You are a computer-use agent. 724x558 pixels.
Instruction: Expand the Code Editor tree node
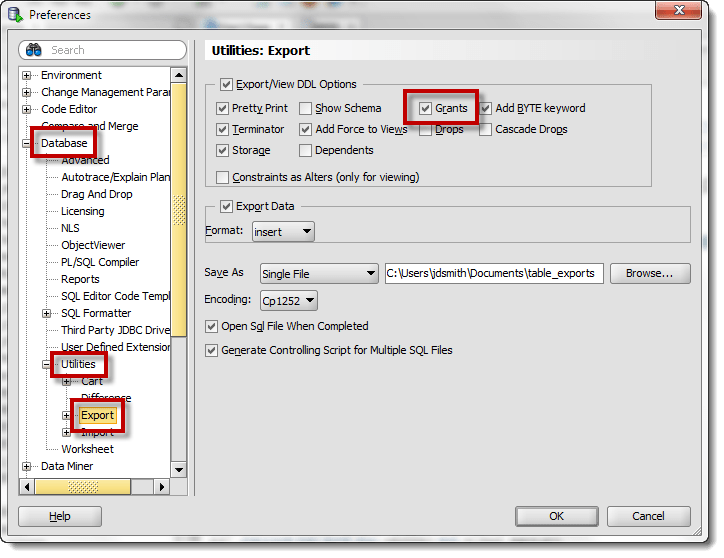(x=27, y=109)
